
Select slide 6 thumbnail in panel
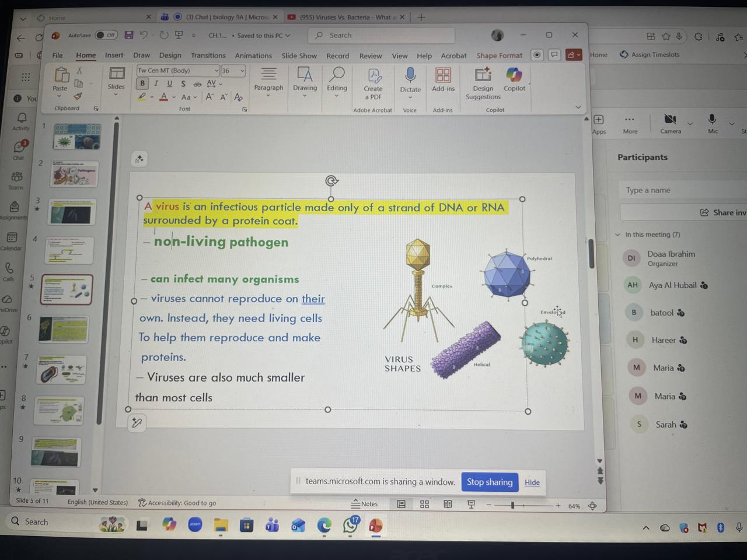(x=64, y=329)
